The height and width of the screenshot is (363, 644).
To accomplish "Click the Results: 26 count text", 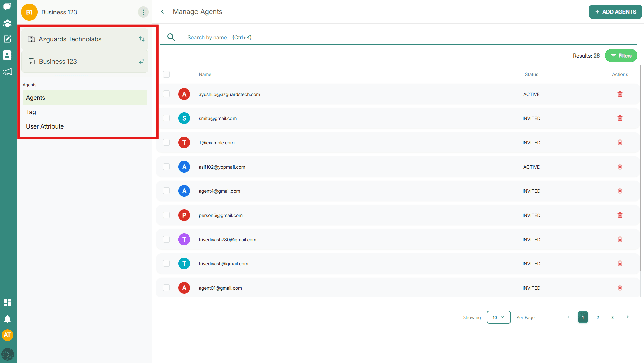I will 586,56.
